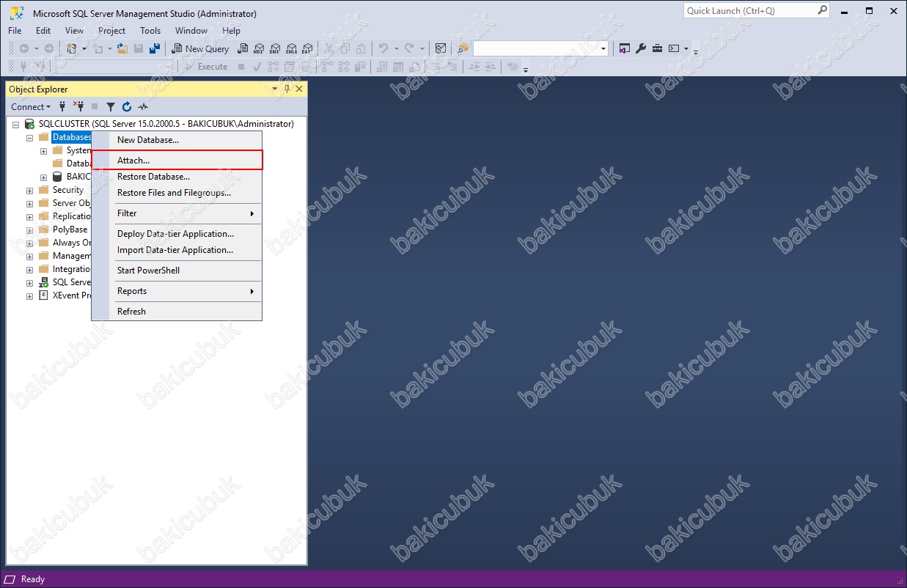The height and width of the screenshot is (588, 907).
Task: Click Connect Object Explorer plug icon
Action: pos(63,106)
